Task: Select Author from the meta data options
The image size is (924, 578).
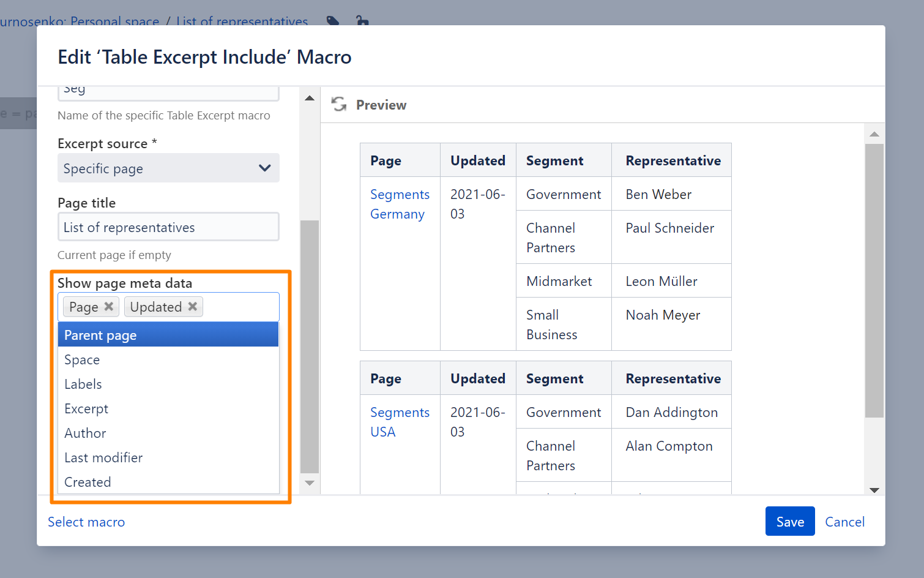Action: tap(168, 433)
